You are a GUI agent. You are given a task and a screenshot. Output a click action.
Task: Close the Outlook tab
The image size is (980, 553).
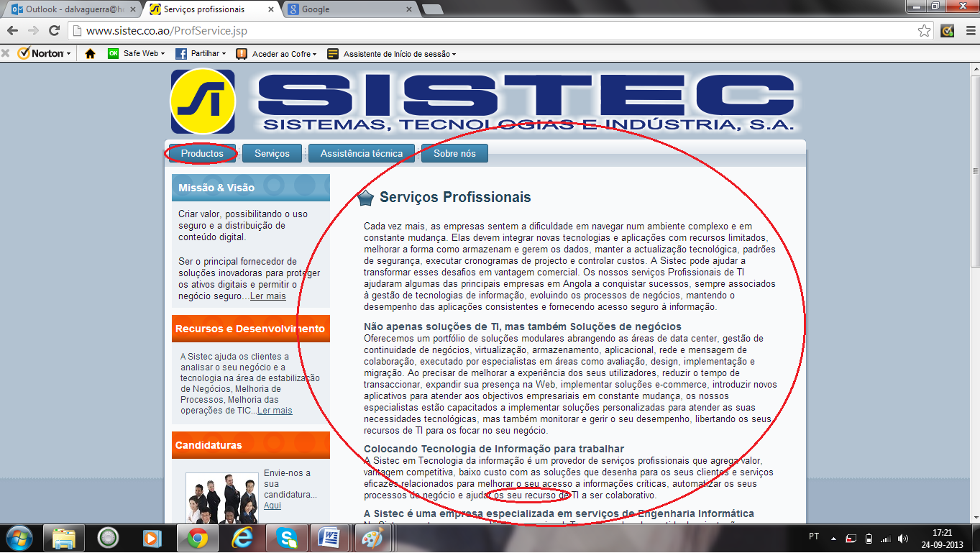point(132,9)
